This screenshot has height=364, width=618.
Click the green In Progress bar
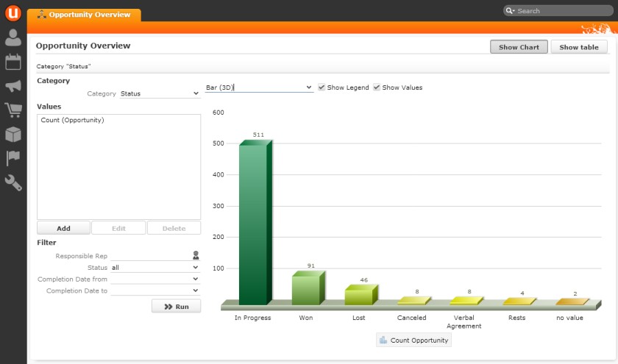tap(254, 224)
